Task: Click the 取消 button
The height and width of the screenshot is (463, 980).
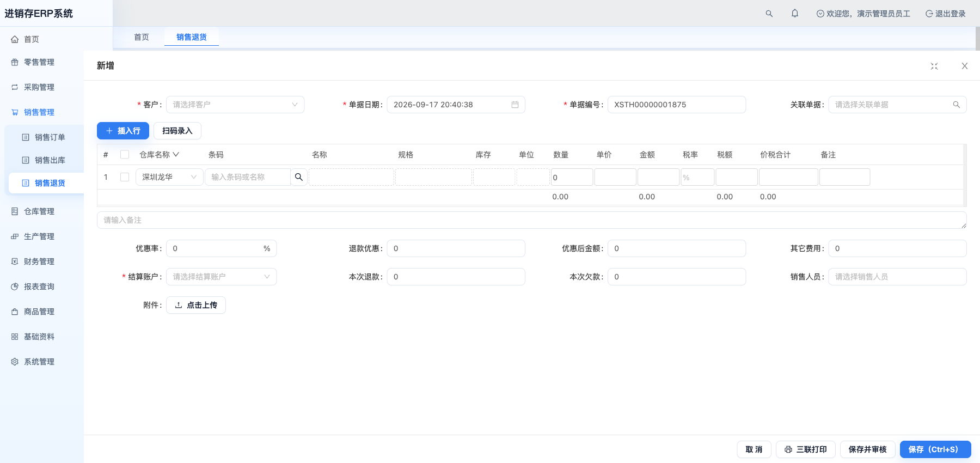Action: click(754, 449)
